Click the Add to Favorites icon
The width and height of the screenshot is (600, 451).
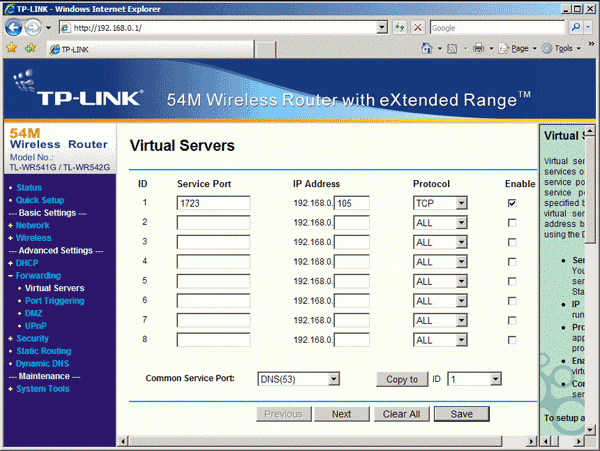click(30, 48)
